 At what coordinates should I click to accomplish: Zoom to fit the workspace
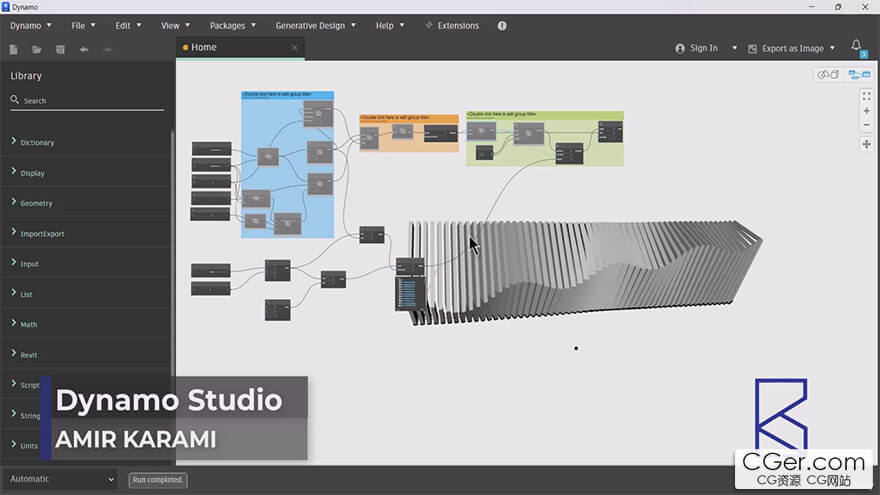pyautogui.click(x=867, y=97)
